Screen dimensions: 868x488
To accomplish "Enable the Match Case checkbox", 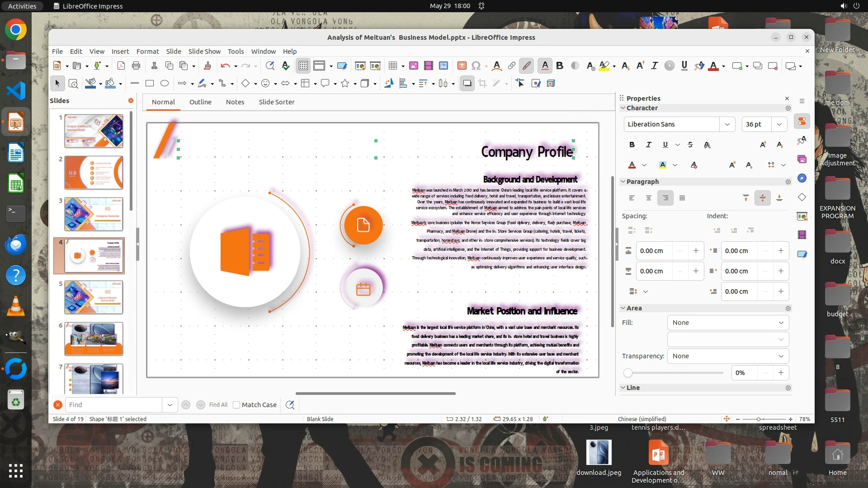I will click(x=236, y=405).
